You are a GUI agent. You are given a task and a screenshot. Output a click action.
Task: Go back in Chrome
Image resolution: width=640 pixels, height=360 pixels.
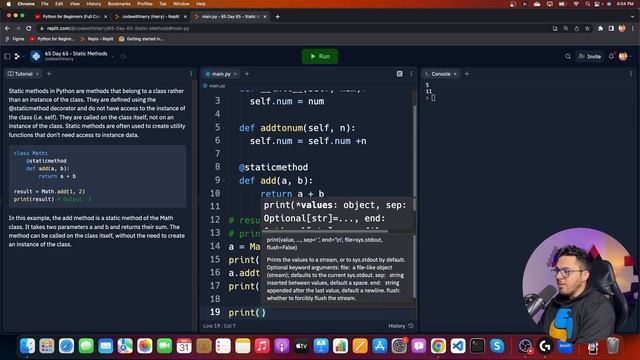coord(7,28)
